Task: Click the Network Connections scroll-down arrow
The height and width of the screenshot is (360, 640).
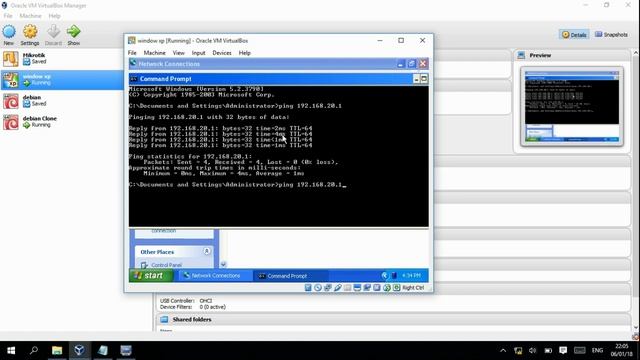Action: [223, 264]
